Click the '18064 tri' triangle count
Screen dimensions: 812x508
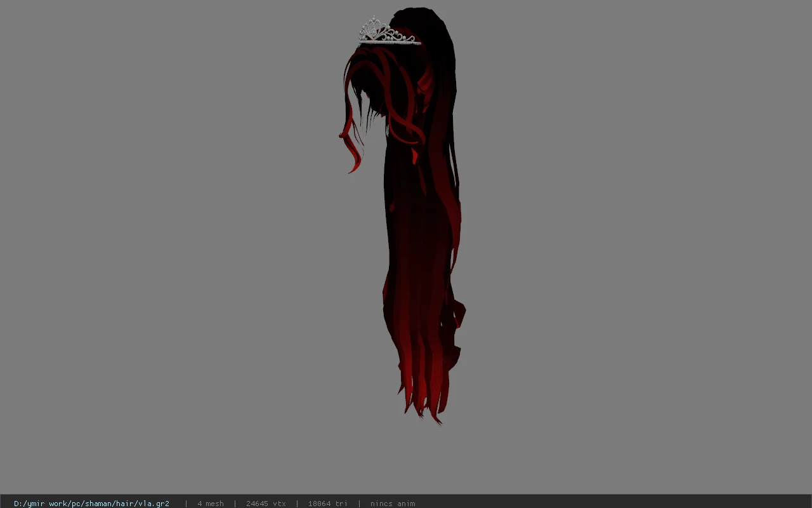pyautogui.click(x=328, y=504)
